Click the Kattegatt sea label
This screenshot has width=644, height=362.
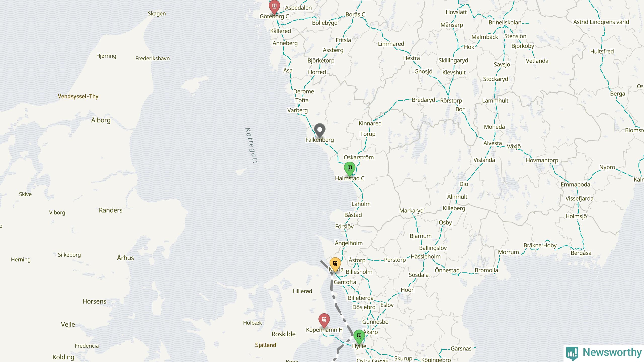[251, 146]
